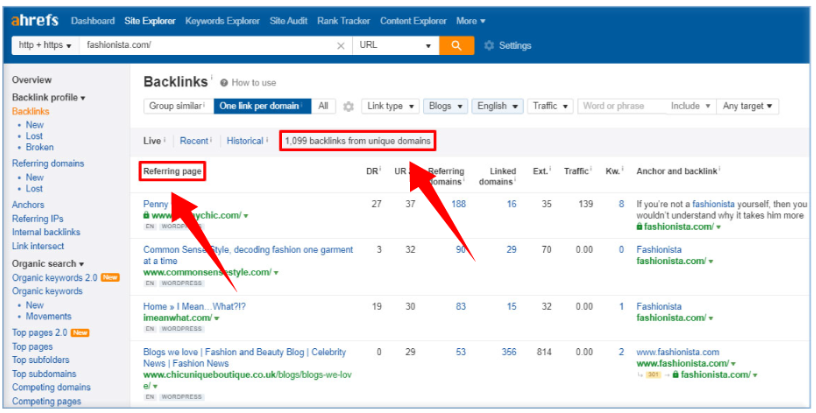816x413 pixels.
Task: Collapse the Backlink profile section
Action: [48, 98]
